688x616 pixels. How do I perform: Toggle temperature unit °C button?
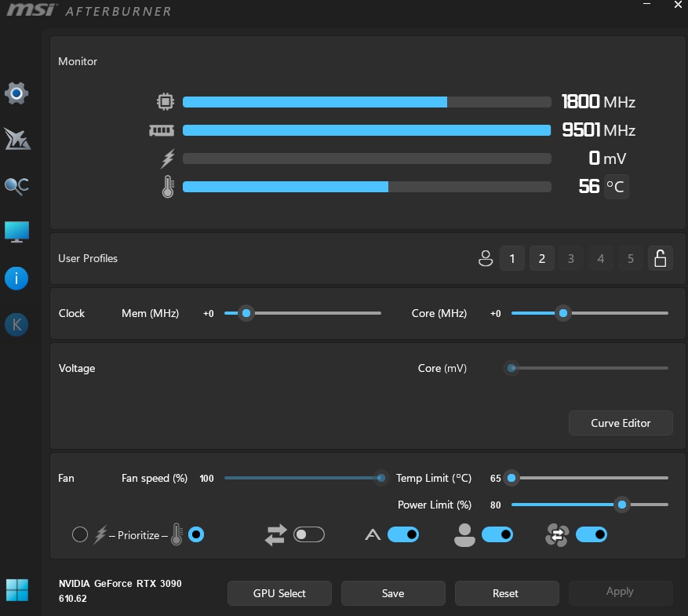pos(616,187)
